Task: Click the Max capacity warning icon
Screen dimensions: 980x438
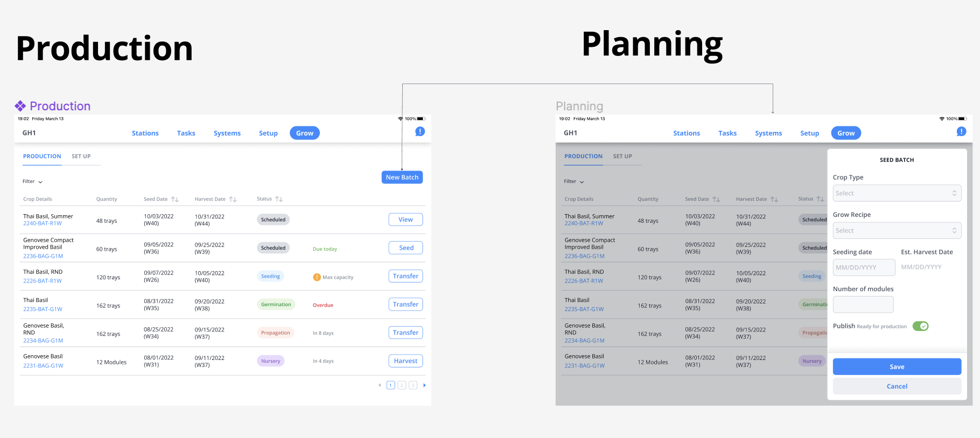Action: (317, 277)
